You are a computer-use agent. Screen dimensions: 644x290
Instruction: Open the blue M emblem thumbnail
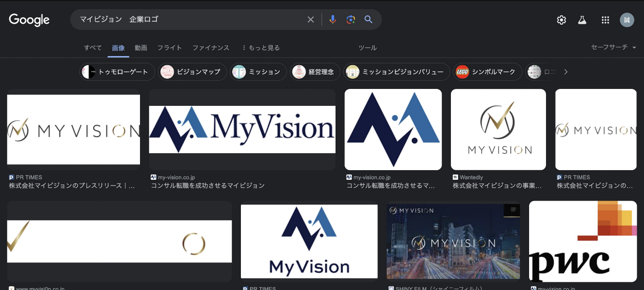tap(393, 130)
